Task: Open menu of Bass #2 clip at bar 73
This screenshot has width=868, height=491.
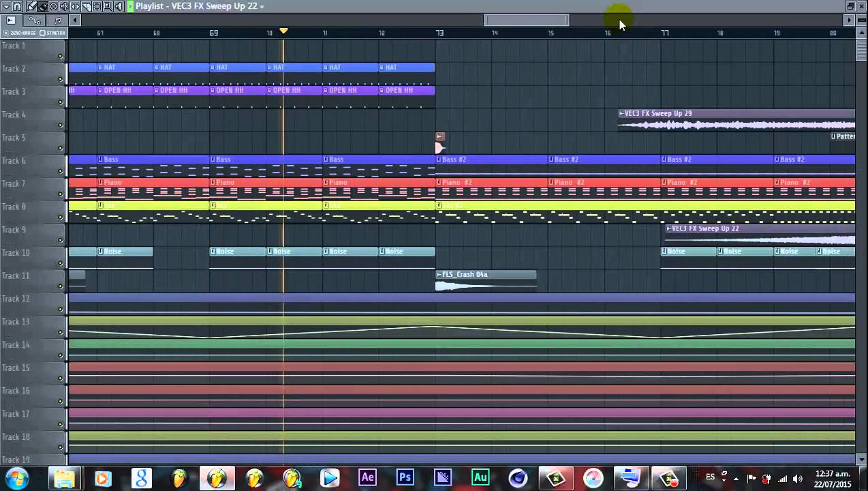Action: tap(439, 160)
